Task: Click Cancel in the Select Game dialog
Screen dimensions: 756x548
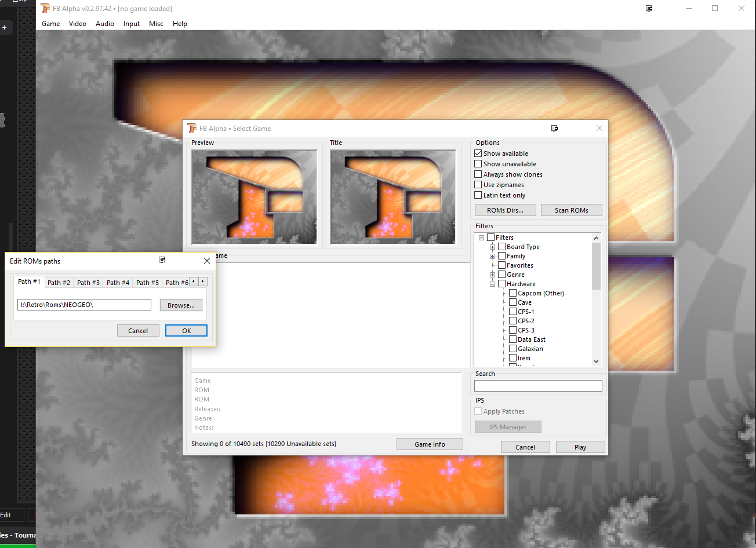Action: [x=525, y=447]
